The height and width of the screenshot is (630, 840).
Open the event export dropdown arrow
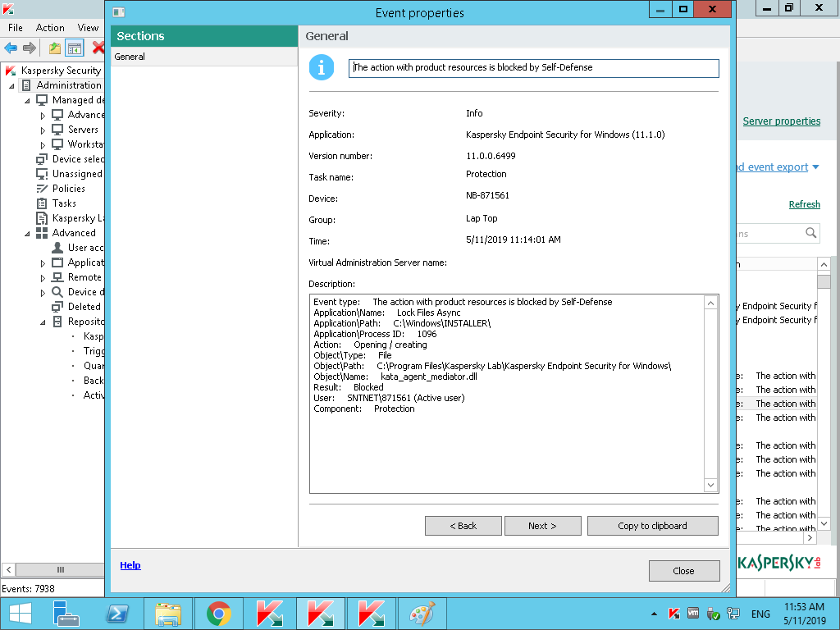[x=815, y=167]
